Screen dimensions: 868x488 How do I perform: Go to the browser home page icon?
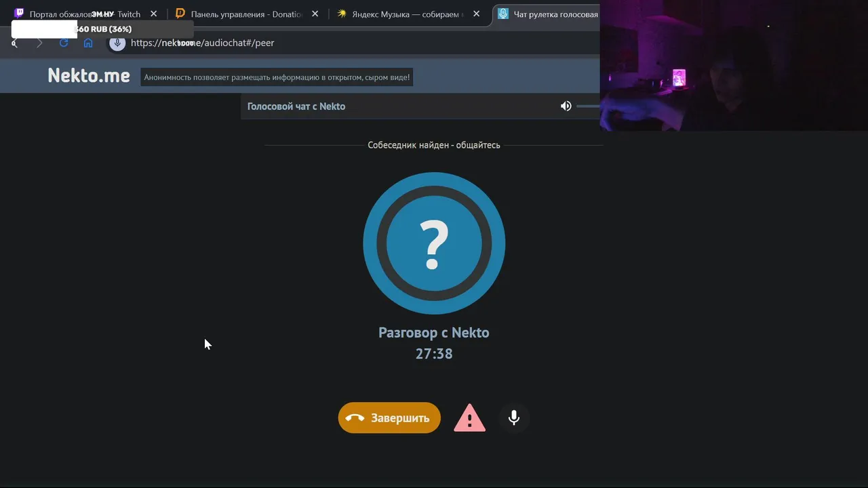click(88, 43)
